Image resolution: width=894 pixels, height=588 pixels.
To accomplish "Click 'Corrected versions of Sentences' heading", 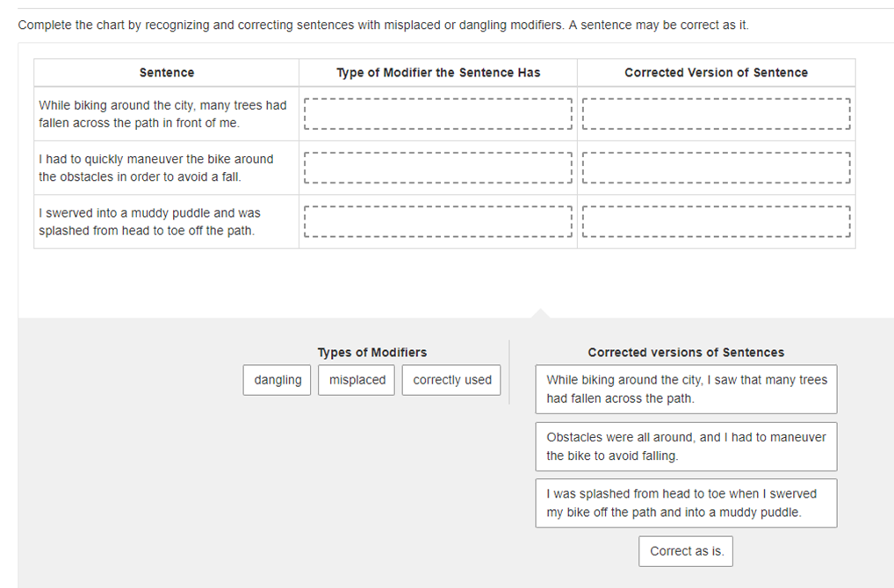I will pos(686,352).
